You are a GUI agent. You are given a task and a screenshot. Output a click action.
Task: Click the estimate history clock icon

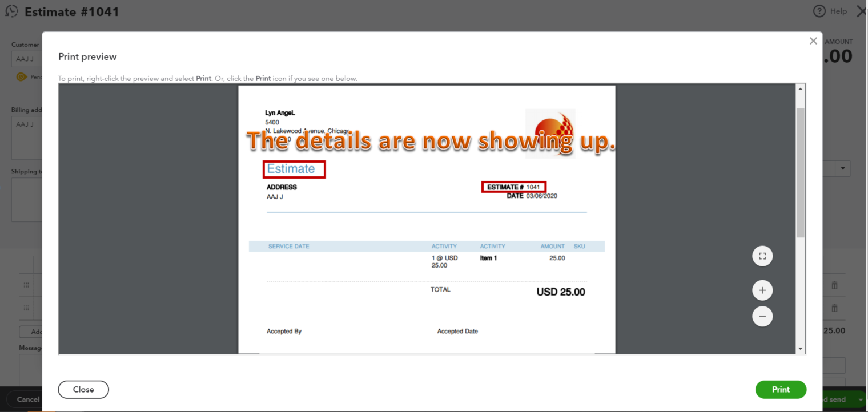(x=11, y=11)
